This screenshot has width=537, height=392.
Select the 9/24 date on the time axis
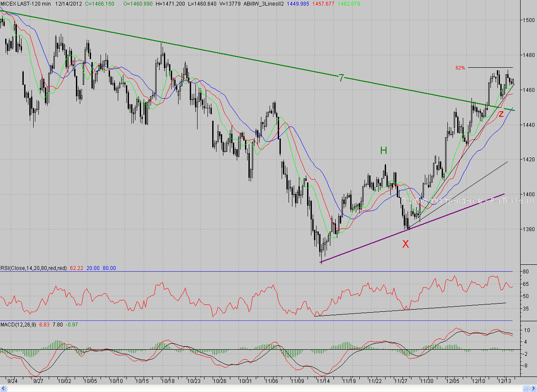pyautogui.click(x=12, y=381)
